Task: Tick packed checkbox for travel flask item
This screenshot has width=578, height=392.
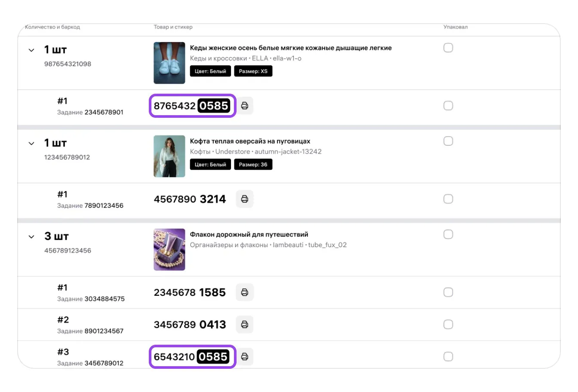Action: [x=448, y=234]
